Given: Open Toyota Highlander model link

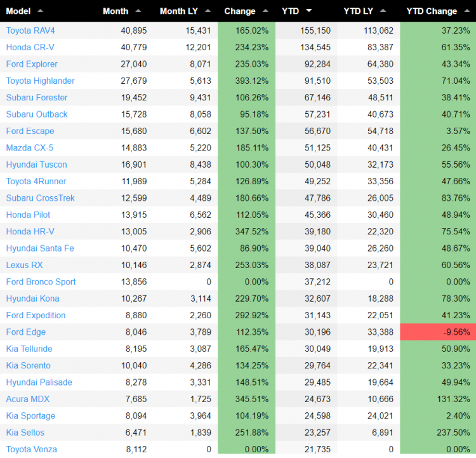Looking at the screenshot, I should click(x=40, y=81).
